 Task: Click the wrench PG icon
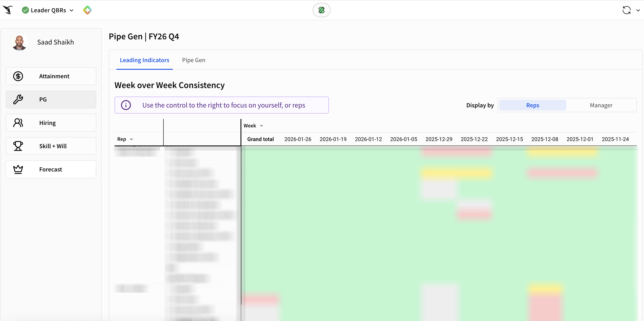tap(18, 99)
